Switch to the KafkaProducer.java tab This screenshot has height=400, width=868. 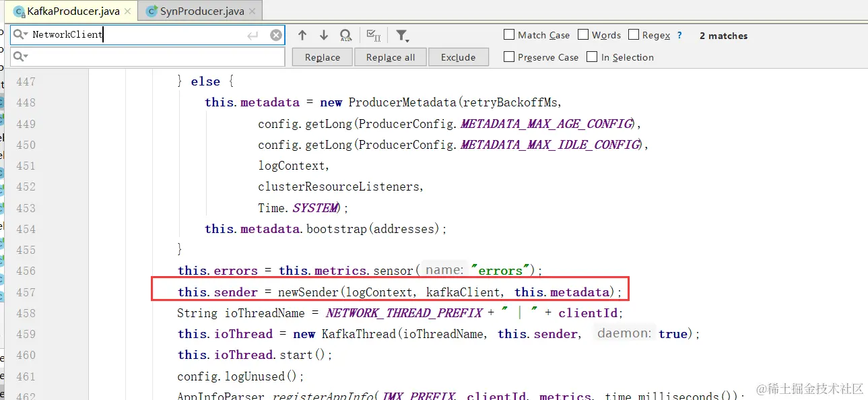[73, 11]
